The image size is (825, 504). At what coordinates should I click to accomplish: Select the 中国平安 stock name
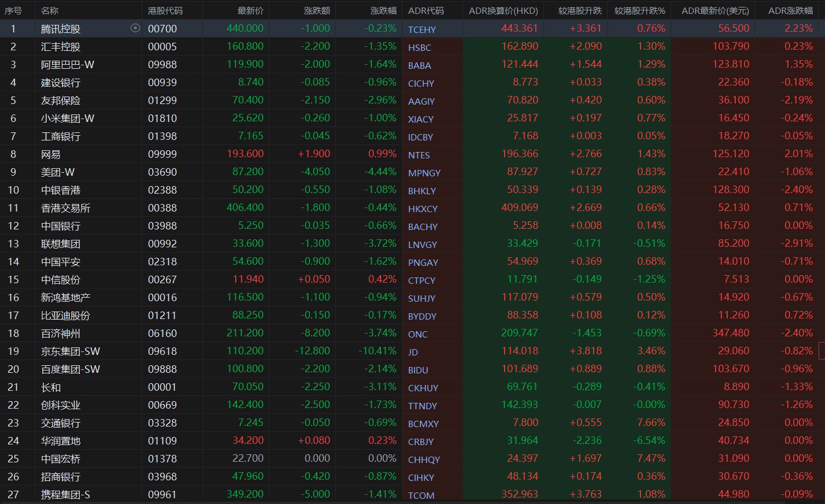[x=61, y=262]
